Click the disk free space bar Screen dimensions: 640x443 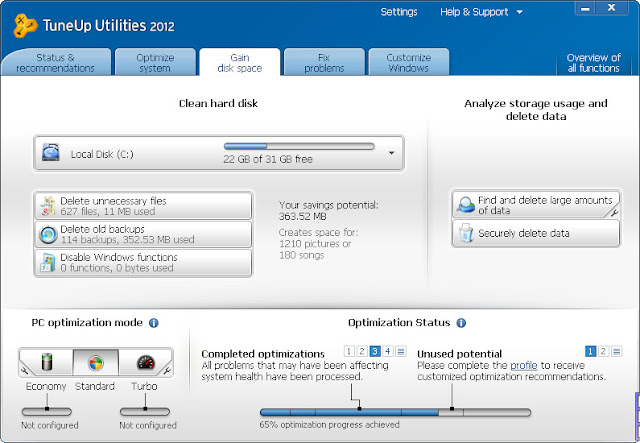click(299, 146)
